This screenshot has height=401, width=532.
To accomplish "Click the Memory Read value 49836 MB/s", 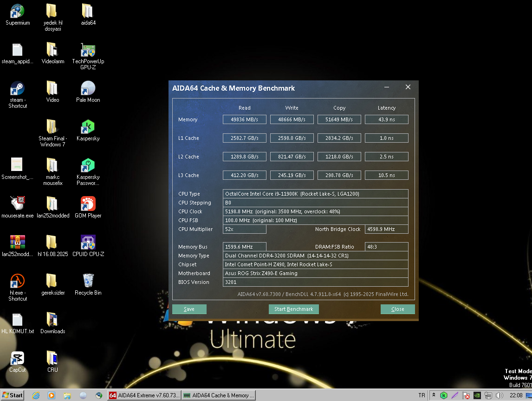I will pos(244,119).
